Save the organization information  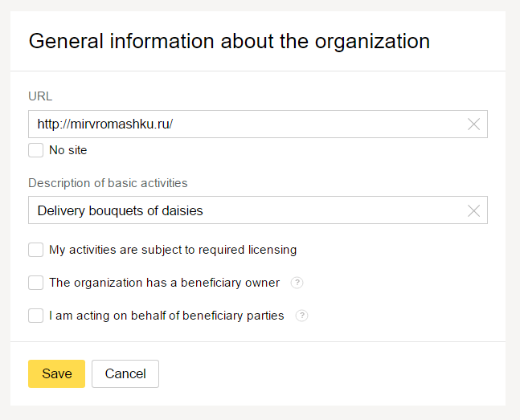click(x=57, y=373)
